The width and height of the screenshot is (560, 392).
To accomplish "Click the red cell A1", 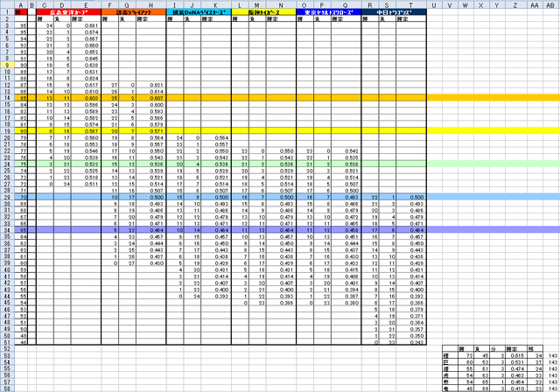I will (21, 12).
